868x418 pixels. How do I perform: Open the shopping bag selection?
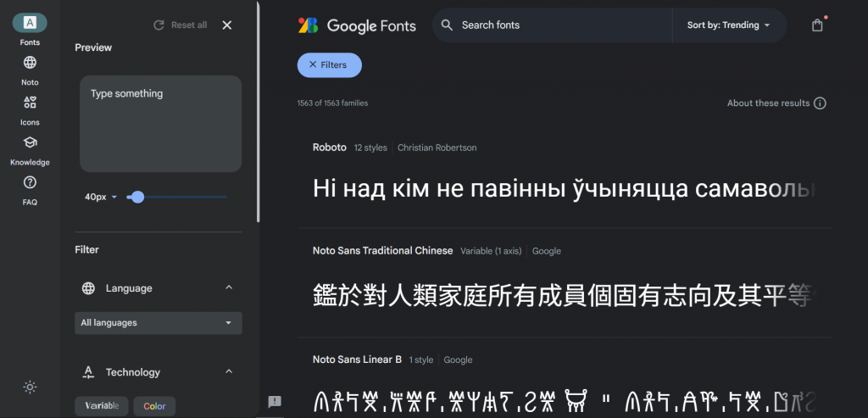pos(818,25)
